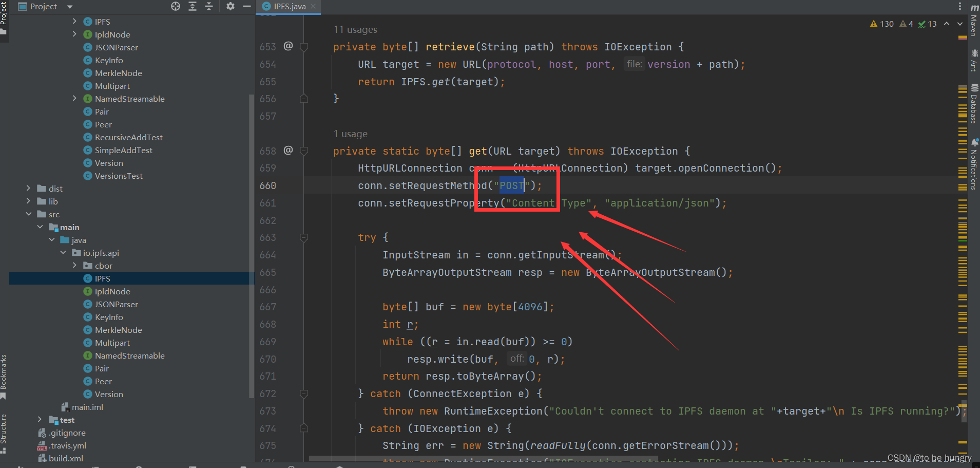Select RecursiveAddTest in project tree
Screen dimensions: 980x468
point(128,137)
